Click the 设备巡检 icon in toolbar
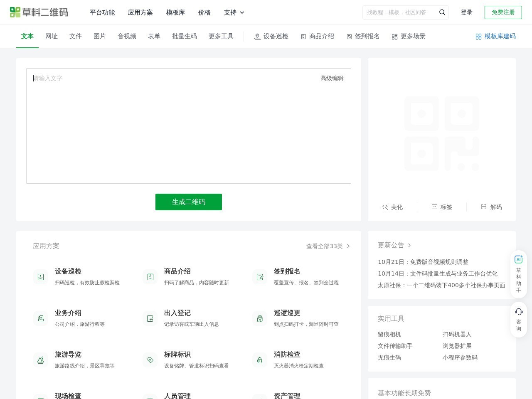 [x=257, y=37]
